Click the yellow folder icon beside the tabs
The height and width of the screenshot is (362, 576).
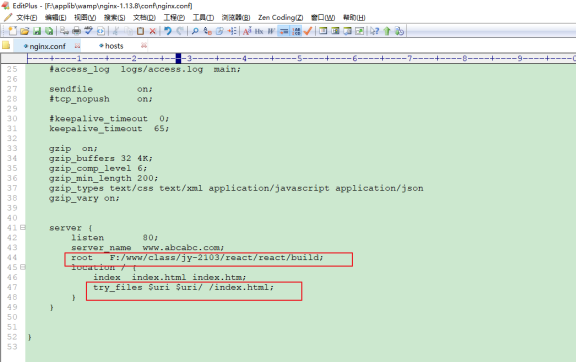pos(6,45)
